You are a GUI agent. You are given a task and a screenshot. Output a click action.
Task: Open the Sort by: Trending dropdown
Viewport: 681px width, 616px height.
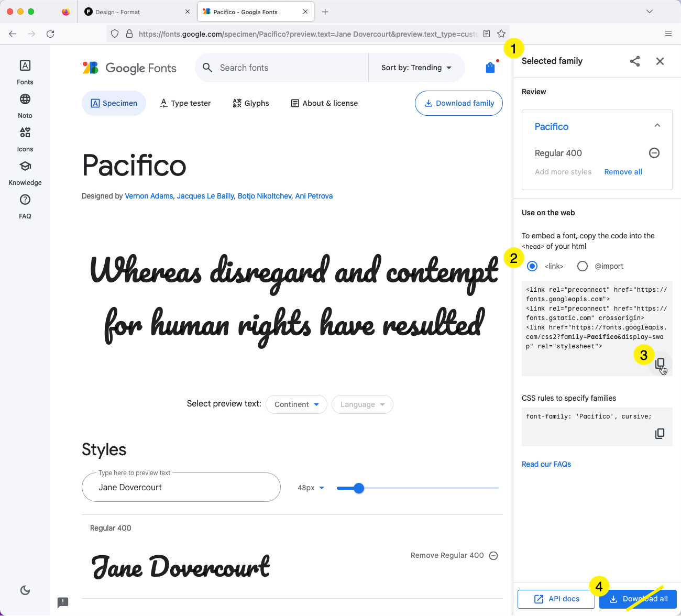(416, 68)
